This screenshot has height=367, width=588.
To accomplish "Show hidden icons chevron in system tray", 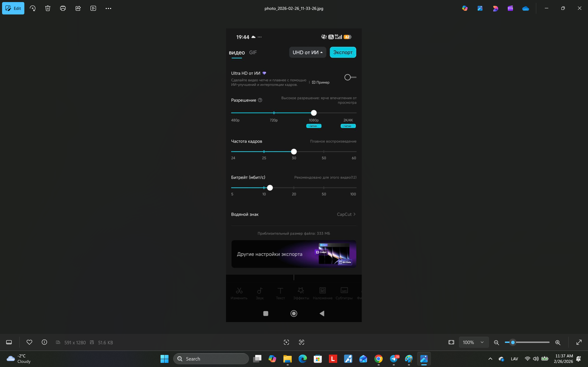I will (x=490, y=359).
